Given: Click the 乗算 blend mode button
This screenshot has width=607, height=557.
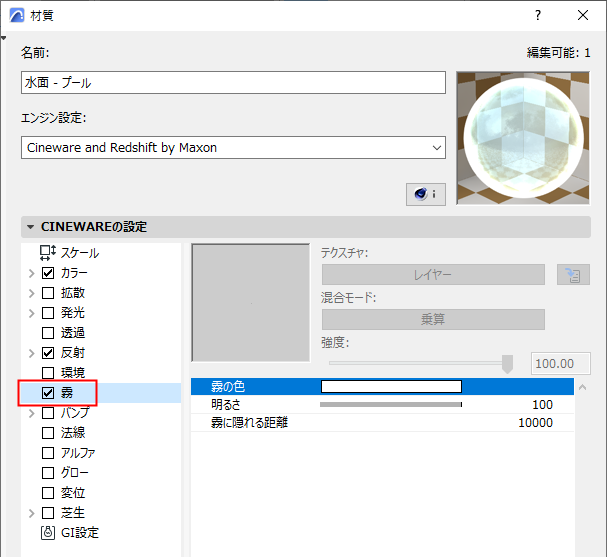Looking at the screenshot, I should click(433, 319).
